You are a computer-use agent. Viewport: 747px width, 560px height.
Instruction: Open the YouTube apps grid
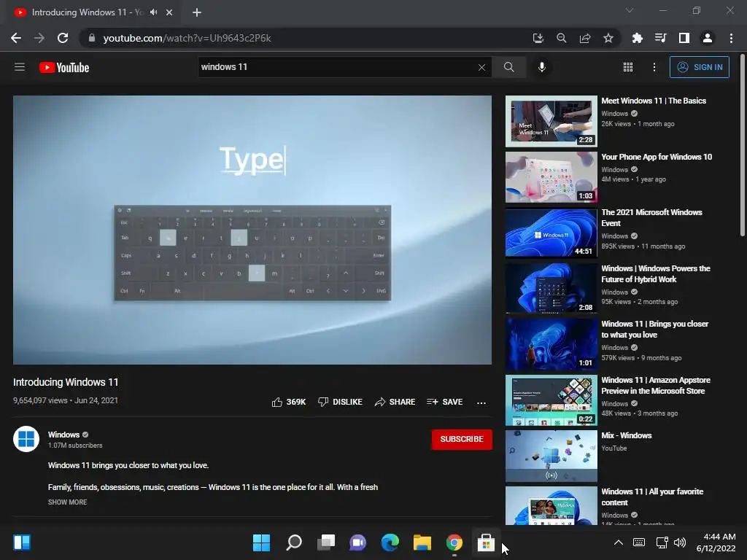[x=628, y=67]
